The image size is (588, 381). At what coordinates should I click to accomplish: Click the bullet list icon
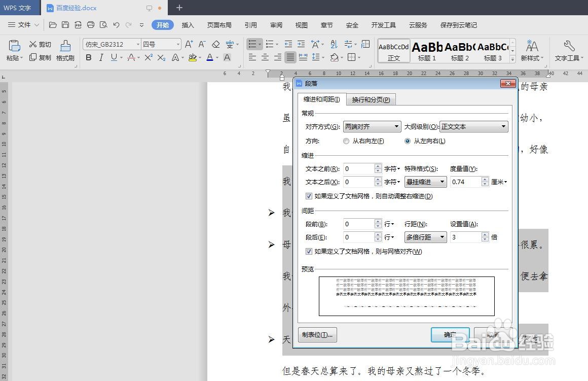click(x=252, y=44)
